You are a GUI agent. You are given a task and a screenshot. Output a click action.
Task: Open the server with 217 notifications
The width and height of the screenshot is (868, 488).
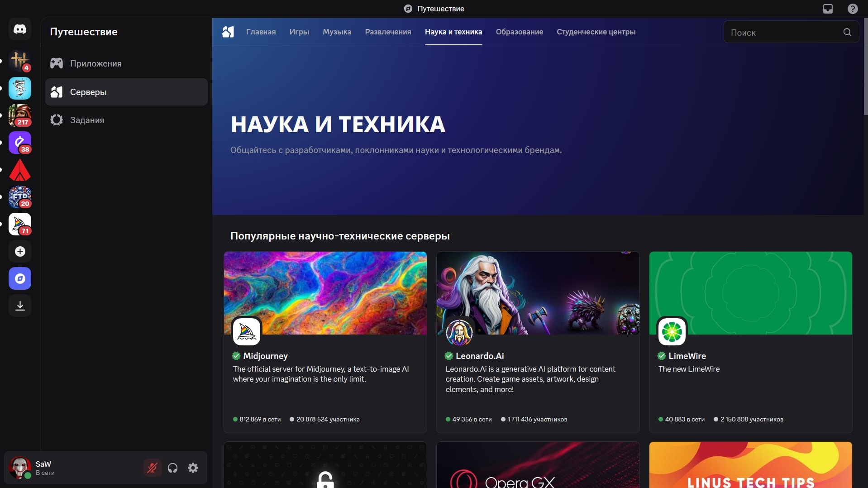click(20, 115)
